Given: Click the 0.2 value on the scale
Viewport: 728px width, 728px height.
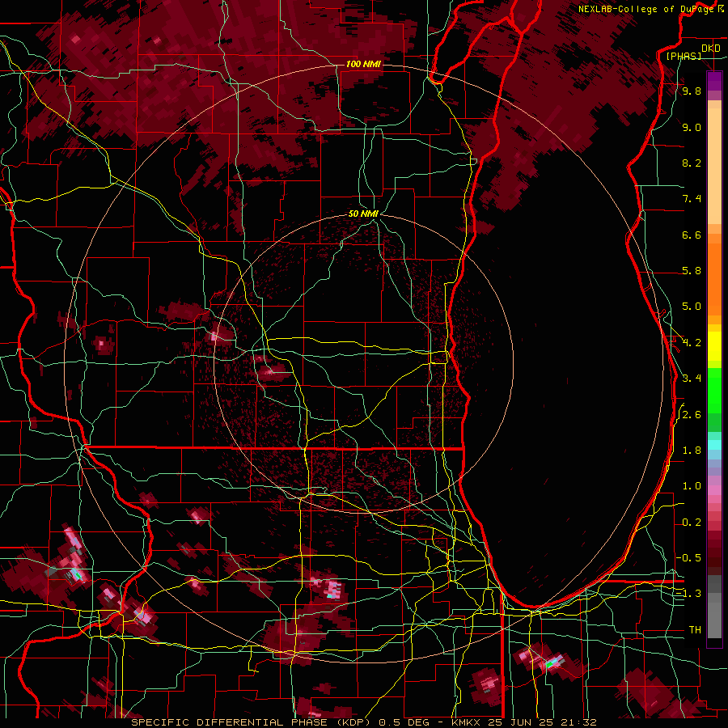Looking at the screenshot, I should pos(692,523).
